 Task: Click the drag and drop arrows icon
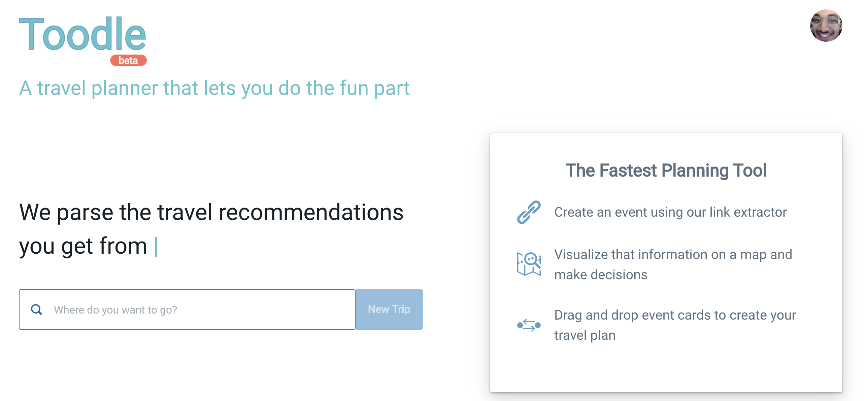(x=529, y=325)
